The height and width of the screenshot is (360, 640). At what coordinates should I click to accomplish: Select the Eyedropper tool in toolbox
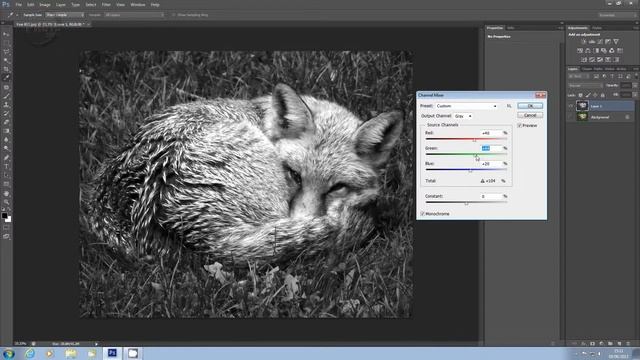[6, 78]
